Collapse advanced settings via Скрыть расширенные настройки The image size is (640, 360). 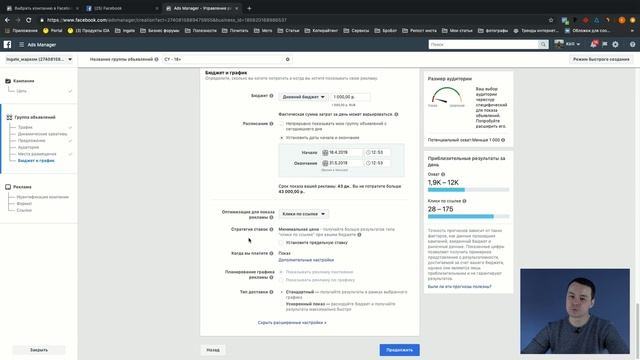pyautogui.click(x=292, y=322)
